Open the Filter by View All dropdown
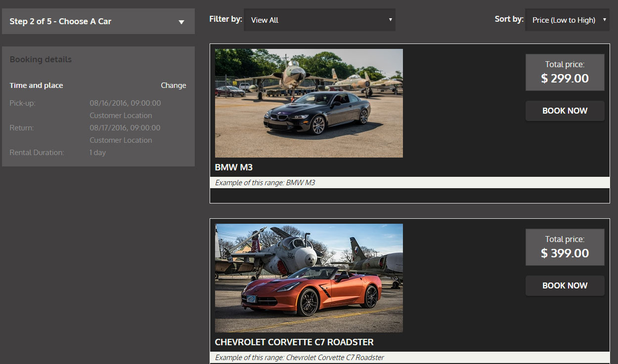 pyautogui.click(x=320, y=20)
